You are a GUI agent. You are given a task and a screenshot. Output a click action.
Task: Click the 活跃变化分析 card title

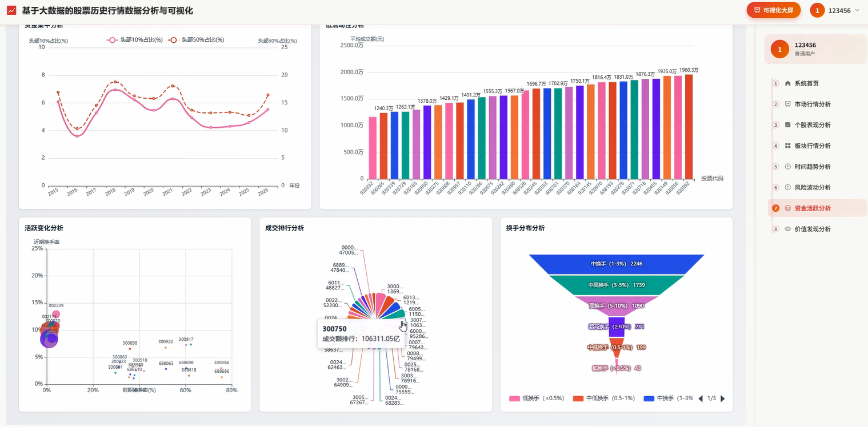tap(44, 228)
